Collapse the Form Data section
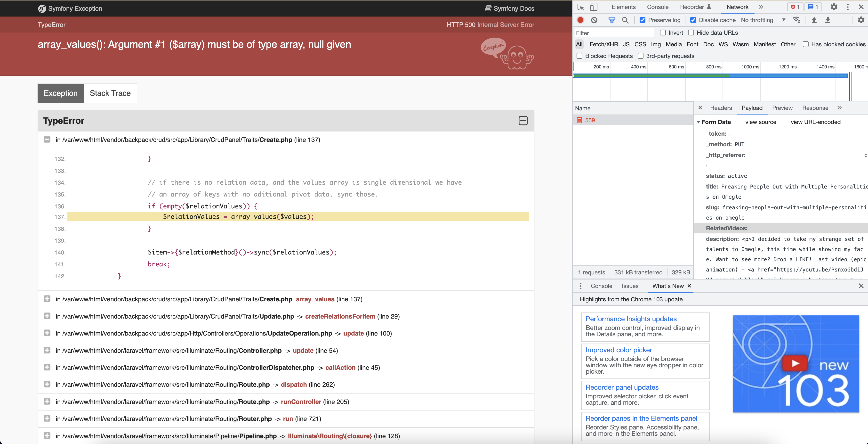Viewport: 868px width, 444px height. click(699, 122)
